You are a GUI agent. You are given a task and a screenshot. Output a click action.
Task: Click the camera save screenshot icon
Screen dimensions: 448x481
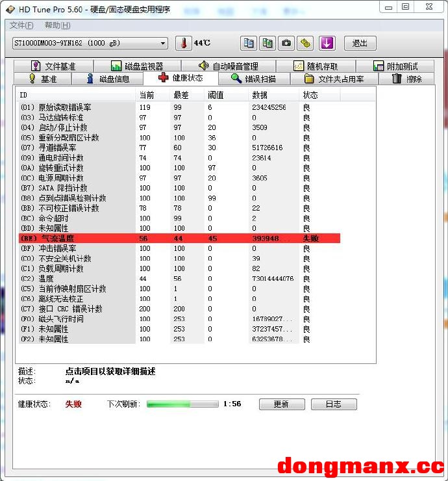click(286, 44)
